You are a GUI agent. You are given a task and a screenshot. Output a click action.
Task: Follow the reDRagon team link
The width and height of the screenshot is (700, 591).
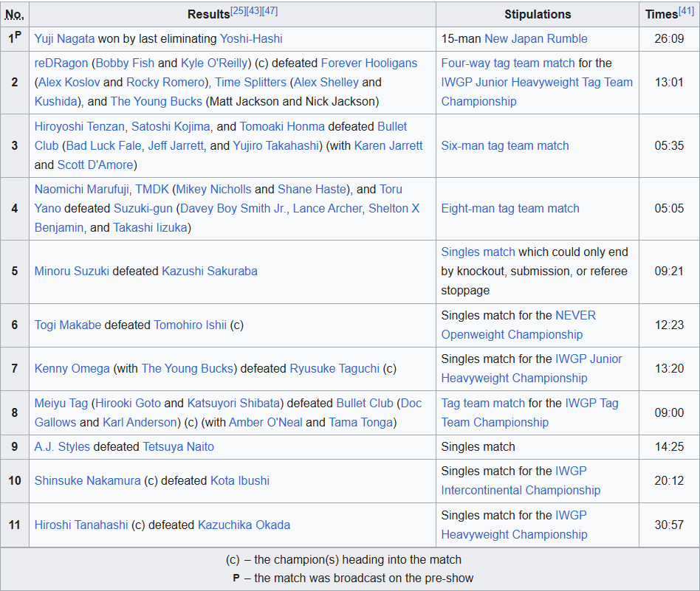tap(61, 63)
